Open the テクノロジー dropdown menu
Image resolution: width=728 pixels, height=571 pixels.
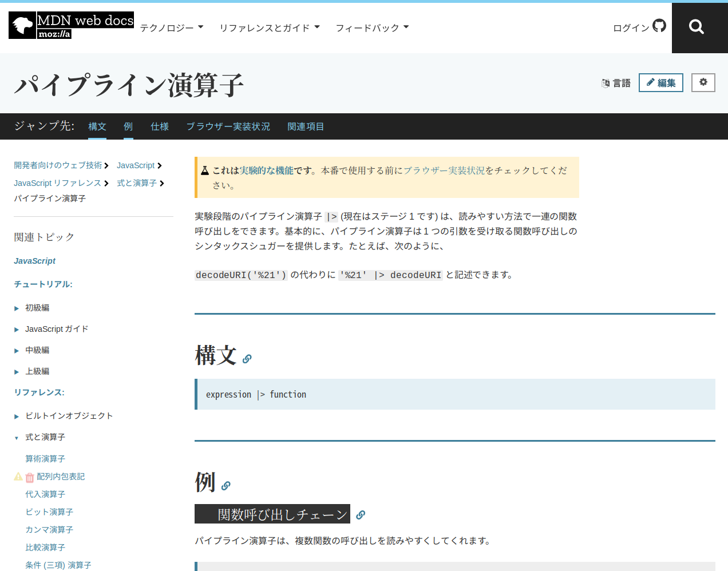171,27
